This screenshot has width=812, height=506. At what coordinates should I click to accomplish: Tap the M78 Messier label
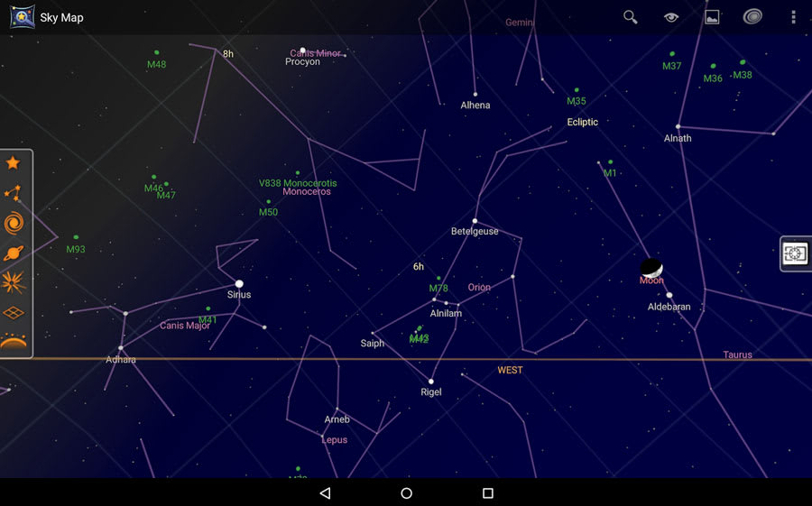438,288
